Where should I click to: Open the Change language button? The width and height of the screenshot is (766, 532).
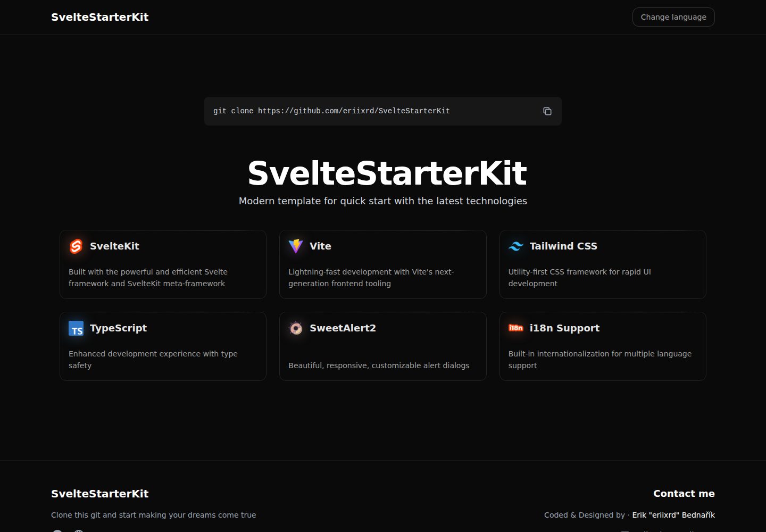673,17
